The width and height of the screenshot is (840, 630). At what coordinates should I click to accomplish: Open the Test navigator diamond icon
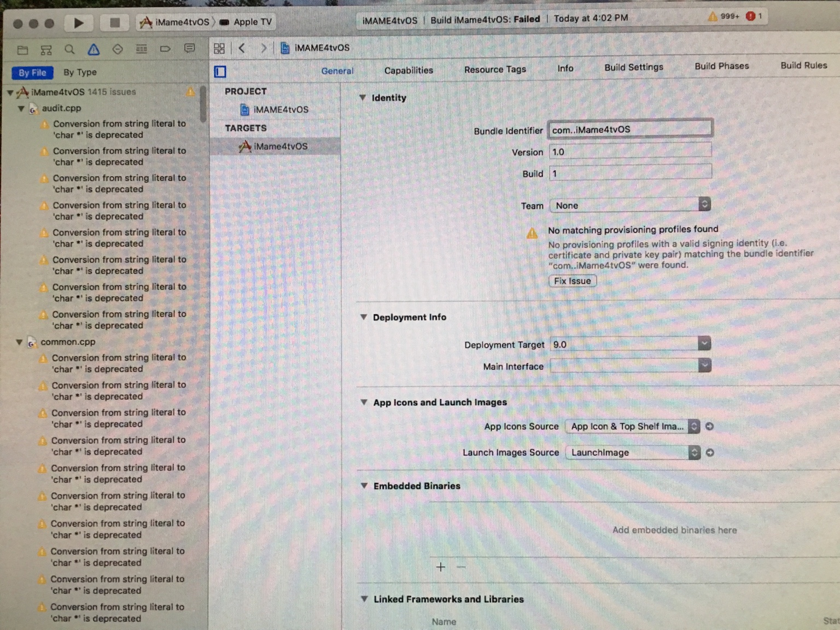pos(118,49)
